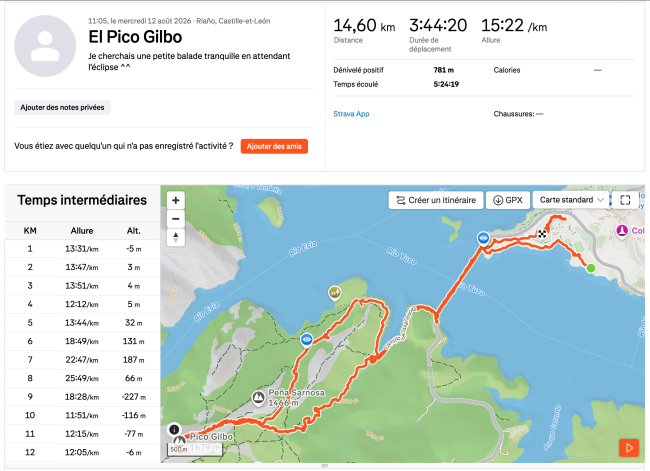Open the Carte standard map style dropdown
The image size is (650, 471).
(x=571, y=200)
